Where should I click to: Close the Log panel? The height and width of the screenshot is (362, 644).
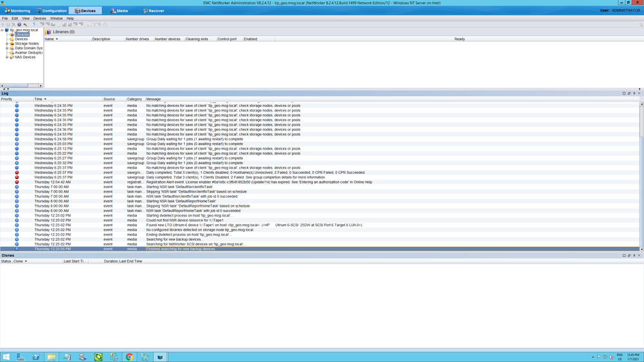click(x=639, y=93)
